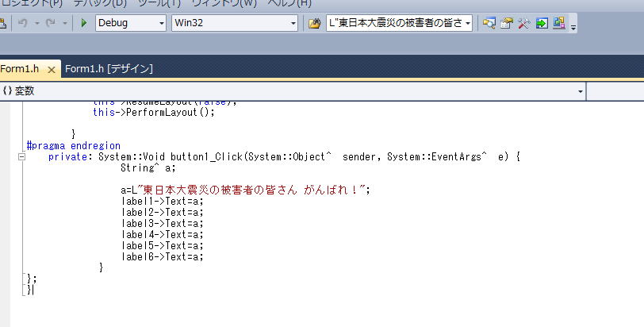Open the members dropdown right of the scope box
The image size is (644, 327).
coord(615,90)
